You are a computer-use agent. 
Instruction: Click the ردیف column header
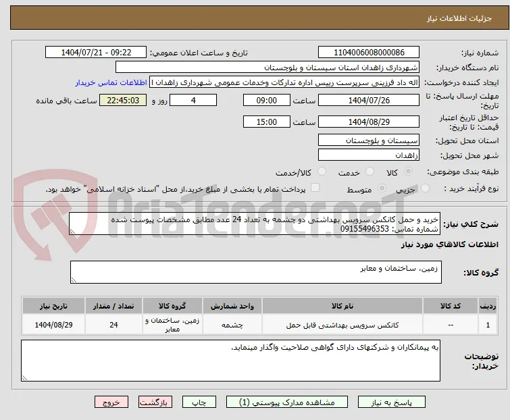(x=488, y=306)
